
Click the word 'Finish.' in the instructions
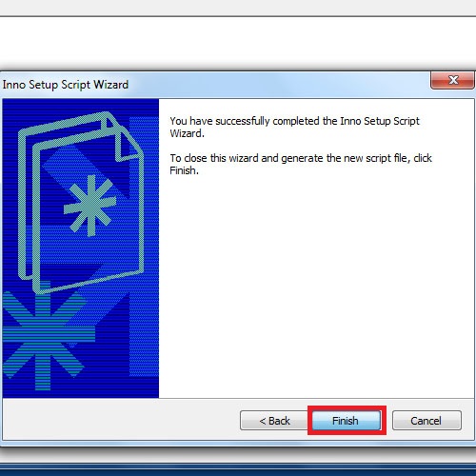point(184,170)
